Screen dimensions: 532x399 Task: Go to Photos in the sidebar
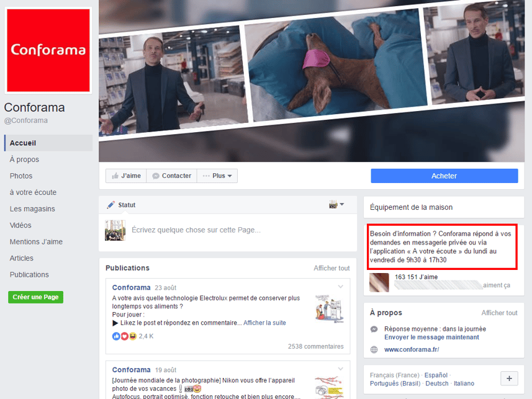point(21,176)
